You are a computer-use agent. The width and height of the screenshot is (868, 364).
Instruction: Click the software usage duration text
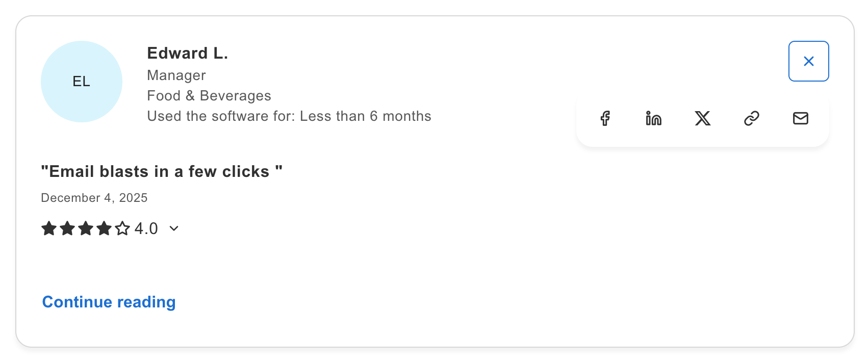click(289, 116)
